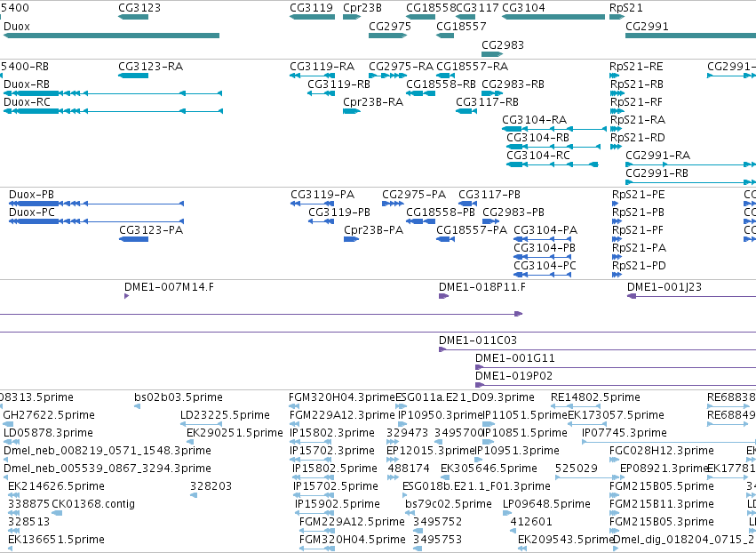Select the CG3119 gene label
The height and width of the screenshot is (553, 756).
[311, 8]
